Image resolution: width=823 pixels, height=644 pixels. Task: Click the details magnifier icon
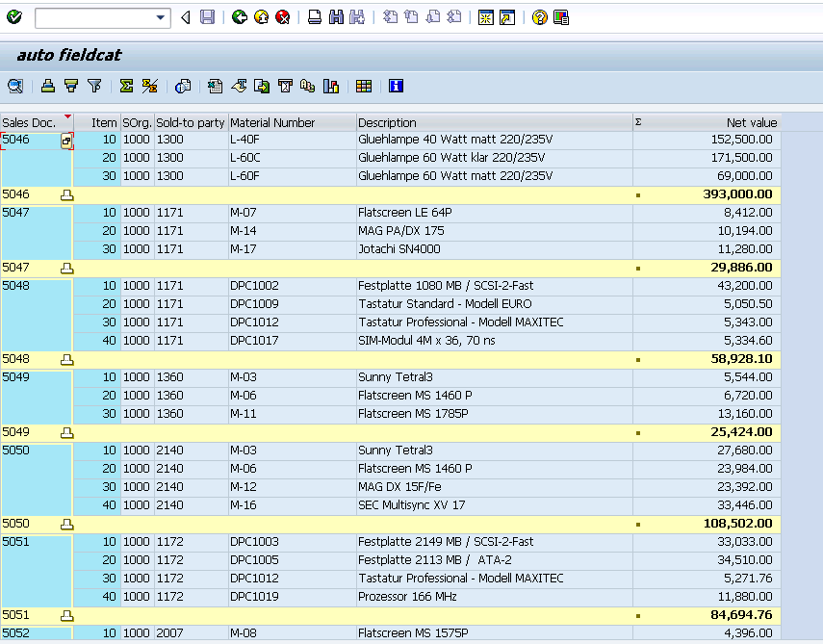[x=14, y=87]
